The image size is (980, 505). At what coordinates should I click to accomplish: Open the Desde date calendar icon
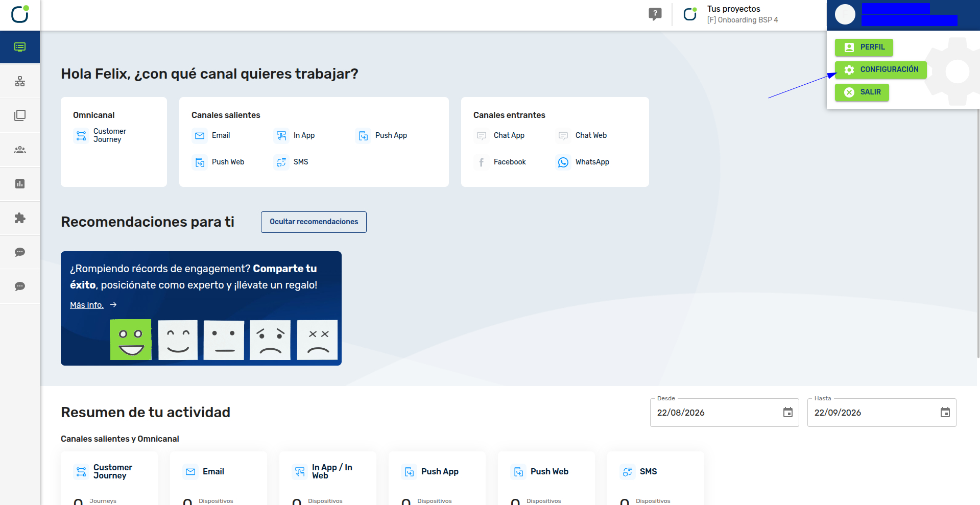[787, 413]
